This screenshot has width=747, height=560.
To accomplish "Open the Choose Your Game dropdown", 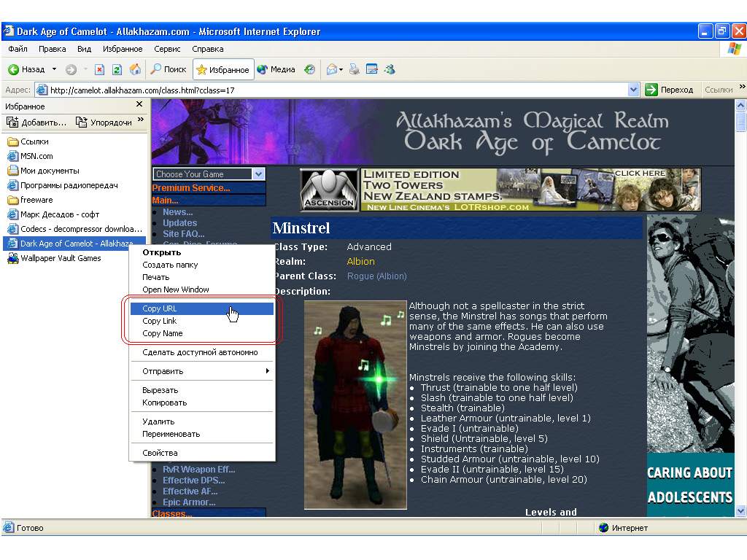I will pos(209,174).
